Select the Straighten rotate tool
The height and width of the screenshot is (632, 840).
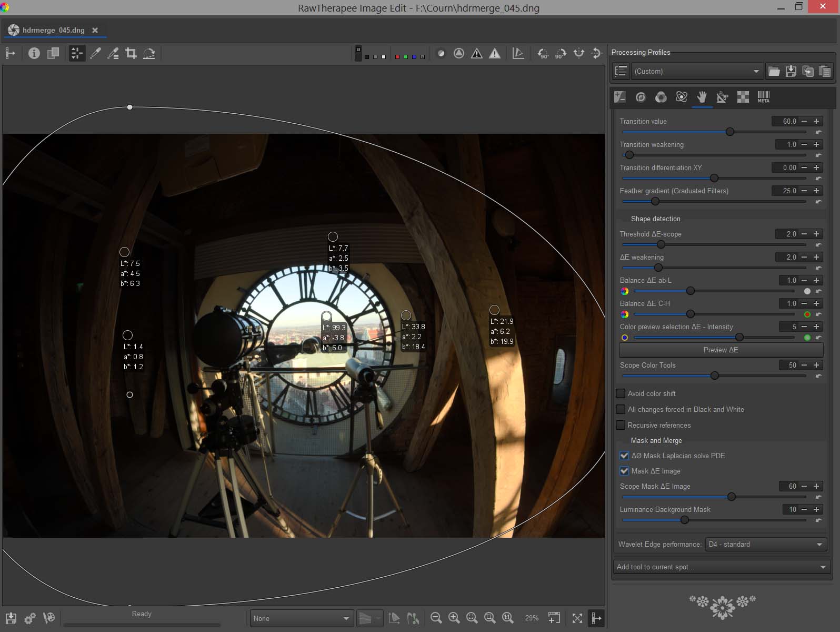[x=149, y=53]
